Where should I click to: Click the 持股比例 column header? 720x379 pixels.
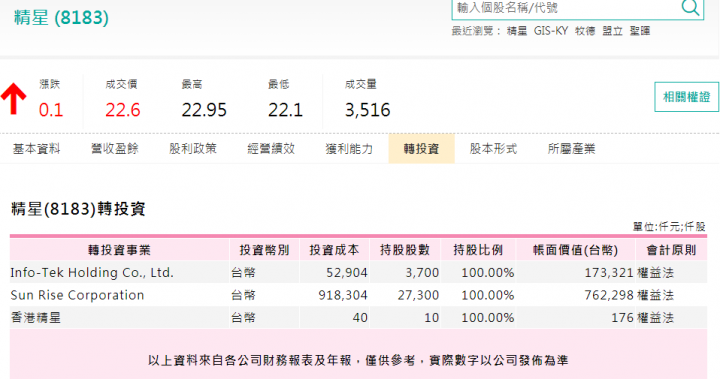pyautogui.click(x=478, y=250)
